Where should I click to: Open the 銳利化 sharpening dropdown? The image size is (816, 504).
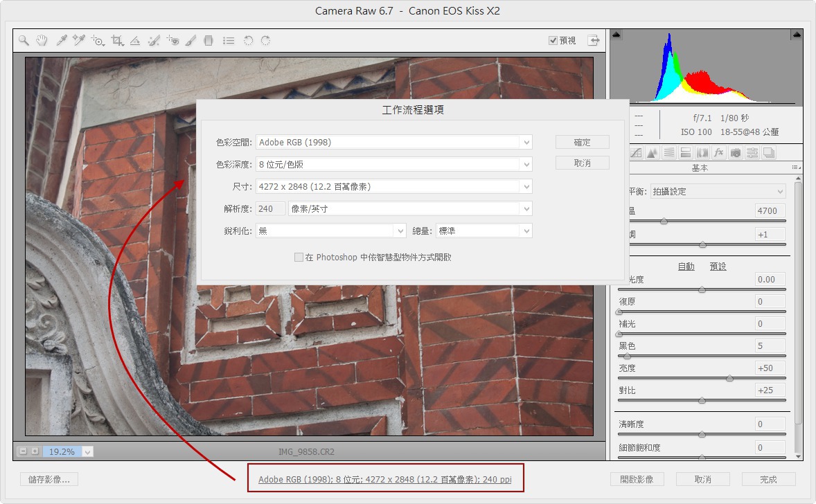tap(330, 231)
